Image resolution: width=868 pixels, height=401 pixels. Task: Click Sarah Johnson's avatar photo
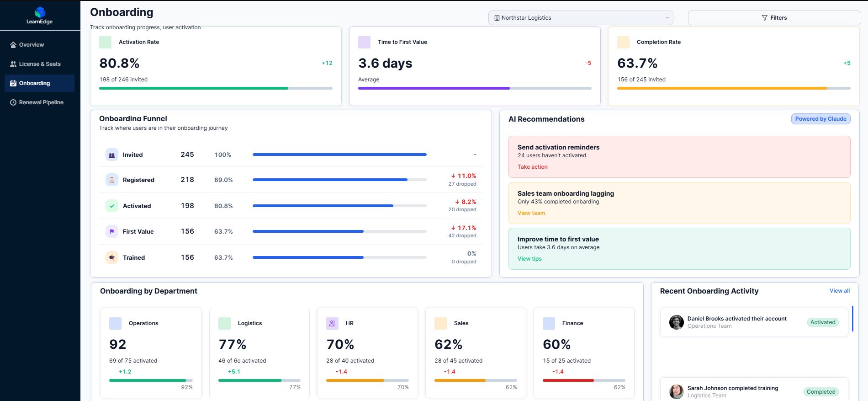pos(677,392)
